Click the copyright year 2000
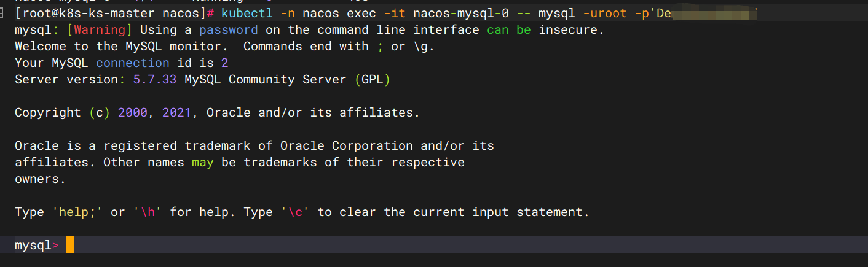 (133, 112)
